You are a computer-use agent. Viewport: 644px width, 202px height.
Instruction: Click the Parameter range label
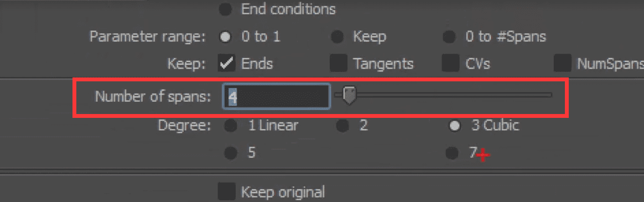click(148, 38)
